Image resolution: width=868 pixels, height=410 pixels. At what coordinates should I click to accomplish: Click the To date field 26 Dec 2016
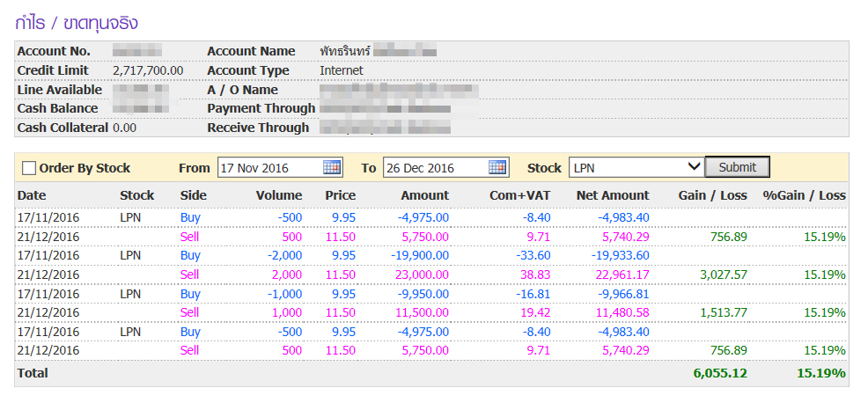click(x=434, y=167)
